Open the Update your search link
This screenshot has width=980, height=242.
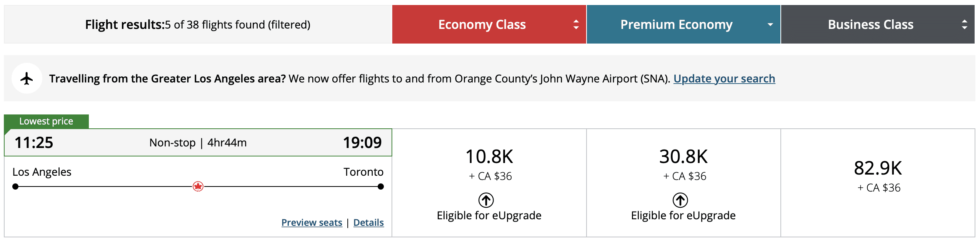724,79
